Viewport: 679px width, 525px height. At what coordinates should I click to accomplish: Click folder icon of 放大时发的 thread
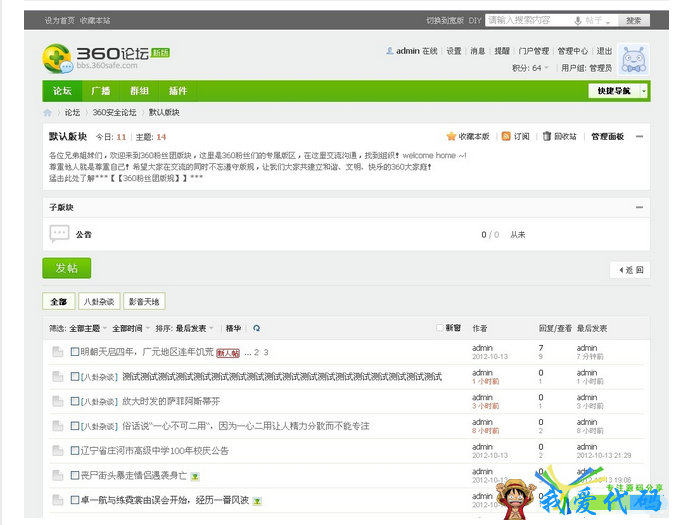[58, 401]
